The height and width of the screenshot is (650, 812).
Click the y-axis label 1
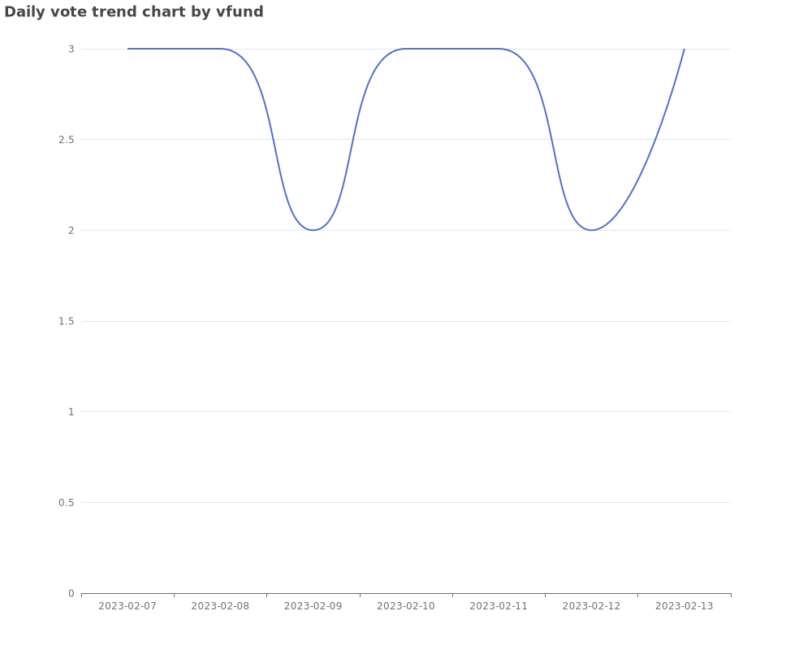click(71, 412)
